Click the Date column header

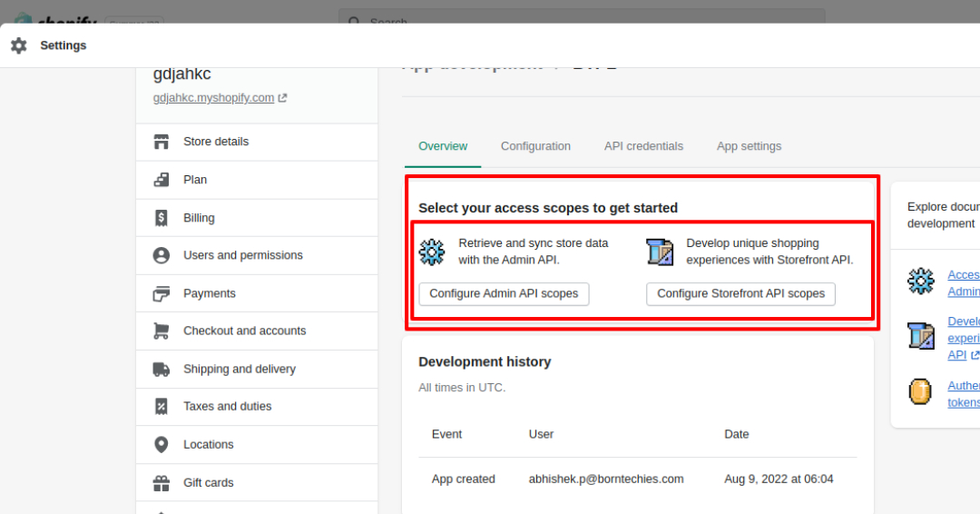pyautogui.click(x=736, y=435)
